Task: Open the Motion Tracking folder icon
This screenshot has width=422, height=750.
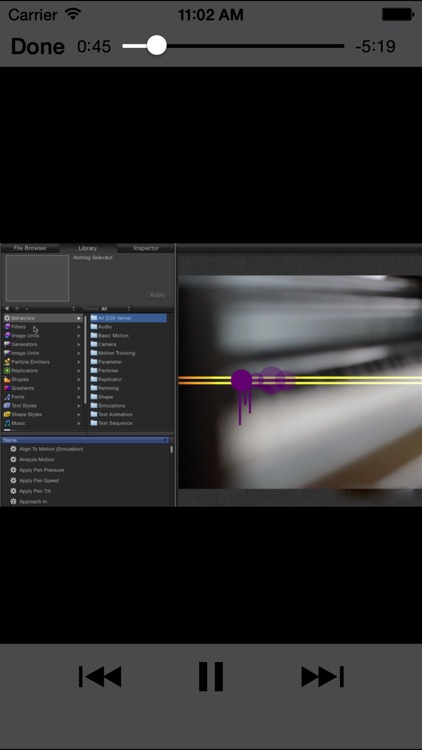Action: pos(94,353)
